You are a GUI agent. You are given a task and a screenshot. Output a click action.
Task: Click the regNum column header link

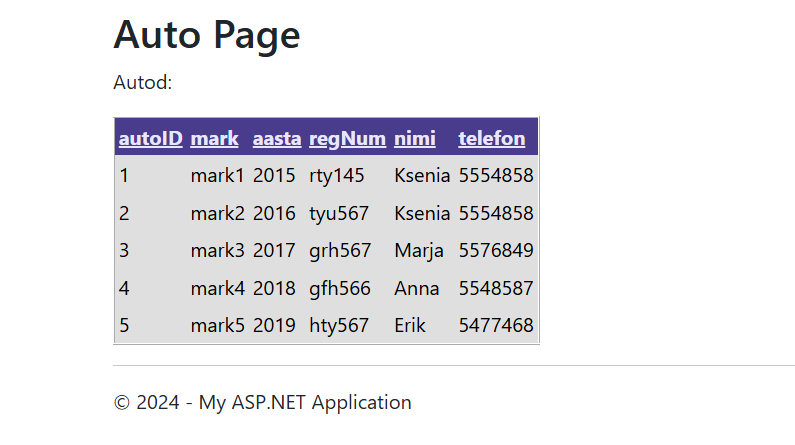tap(347, 138)
